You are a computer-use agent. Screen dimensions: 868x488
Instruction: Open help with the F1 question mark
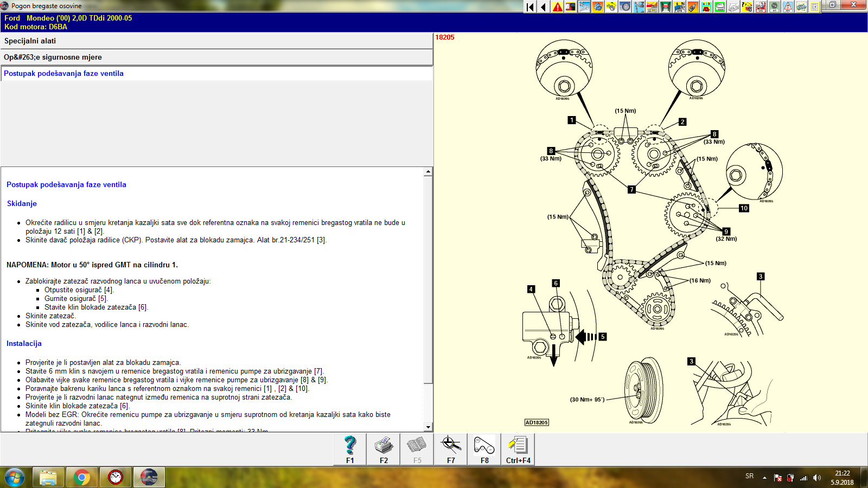(x=350, y=450)
